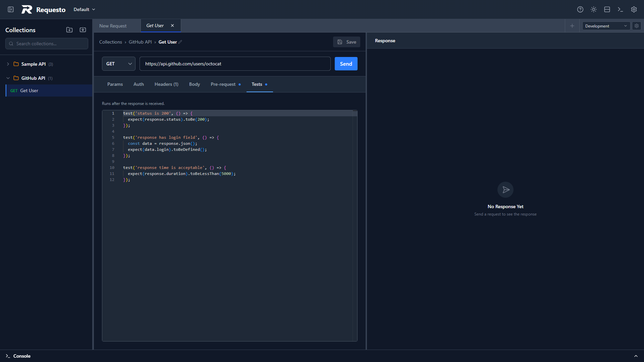Image resolution: width=644 pixels, height=362 pixels.
Task: Open the Default workspace dropdown
Action: click(85, 9)
